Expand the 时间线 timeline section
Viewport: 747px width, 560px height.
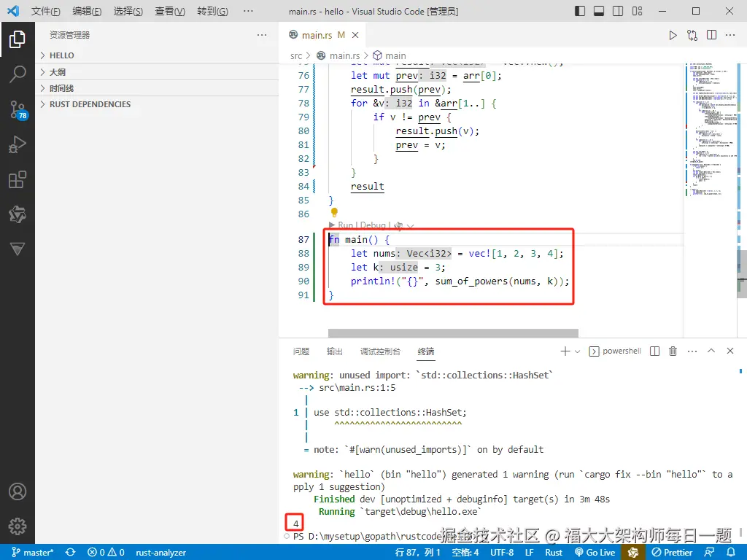[158, 88]
